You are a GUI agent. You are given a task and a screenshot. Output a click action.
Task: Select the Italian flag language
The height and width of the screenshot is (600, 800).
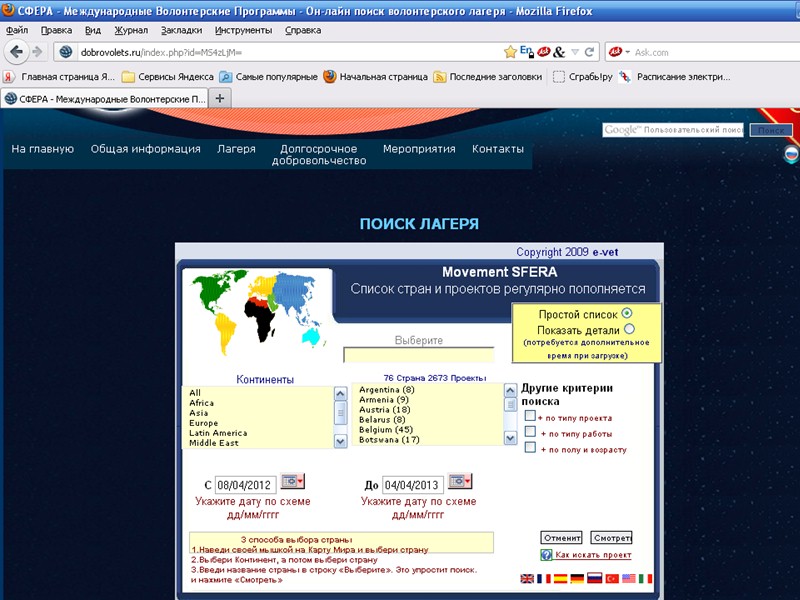pos(645,579)
